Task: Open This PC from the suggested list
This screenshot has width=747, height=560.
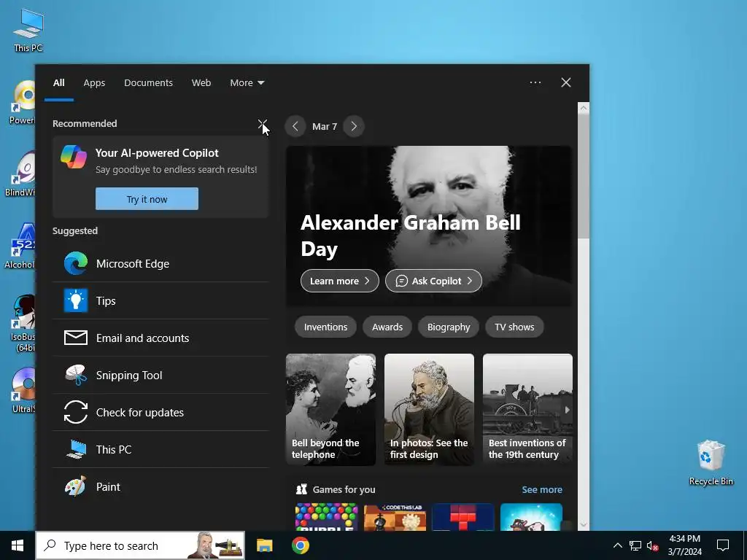Action: pos(161,449)
